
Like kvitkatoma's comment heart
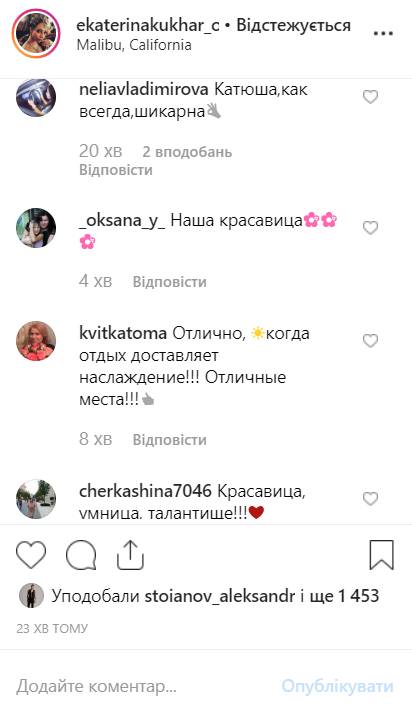pos(370,341)
